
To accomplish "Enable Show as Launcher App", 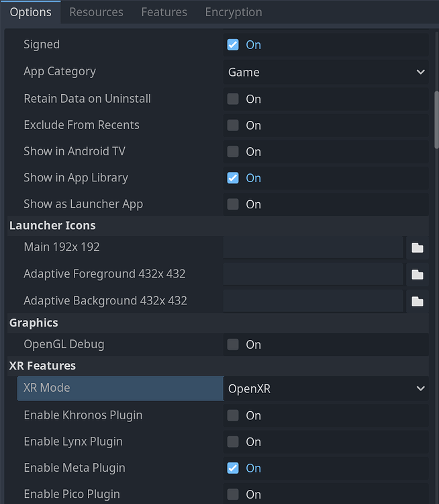I will click(x=233, y=204).
